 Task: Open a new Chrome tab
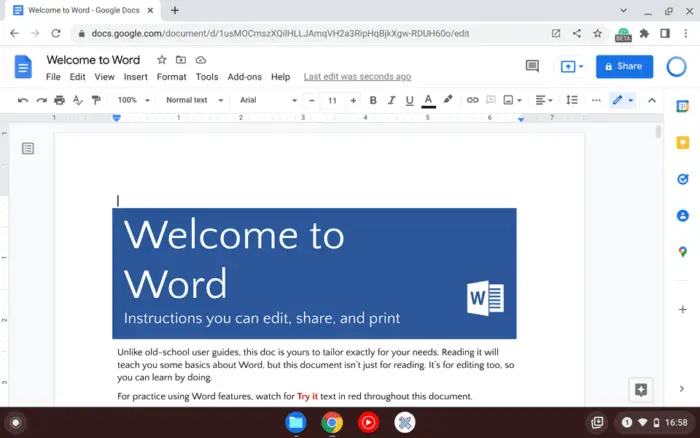pyautogui.click(x=175, y=10)
